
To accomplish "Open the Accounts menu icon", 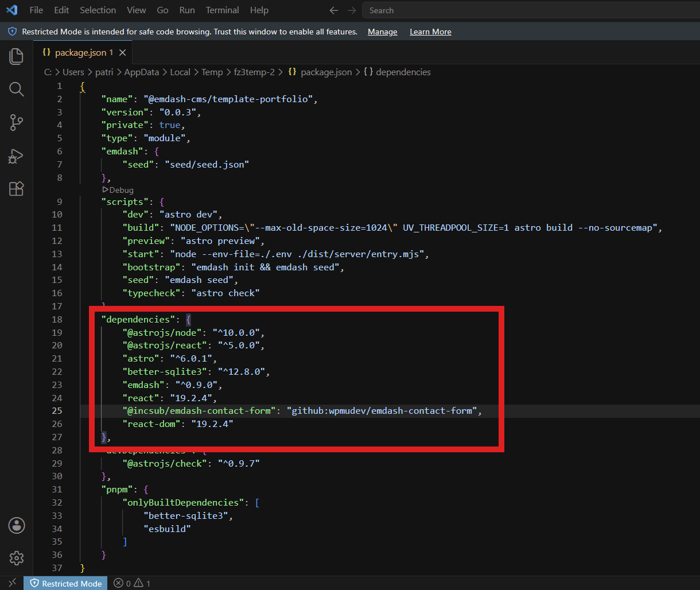I will coord(17,525).
